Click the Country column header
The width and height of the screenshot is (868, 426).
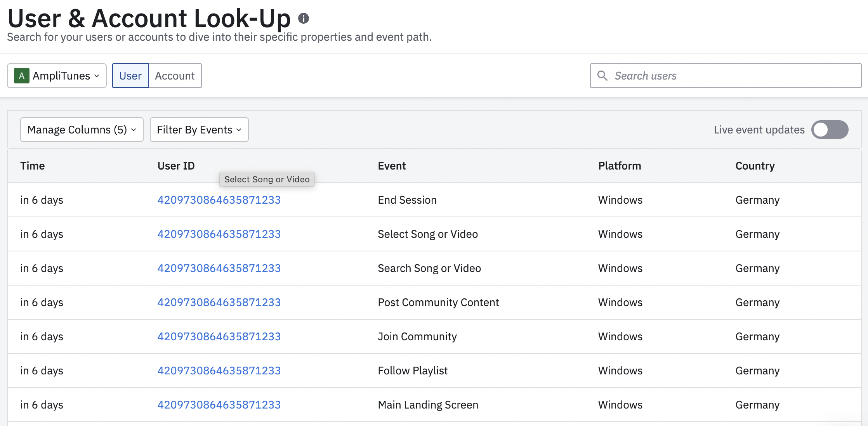(x=755, y=166)
